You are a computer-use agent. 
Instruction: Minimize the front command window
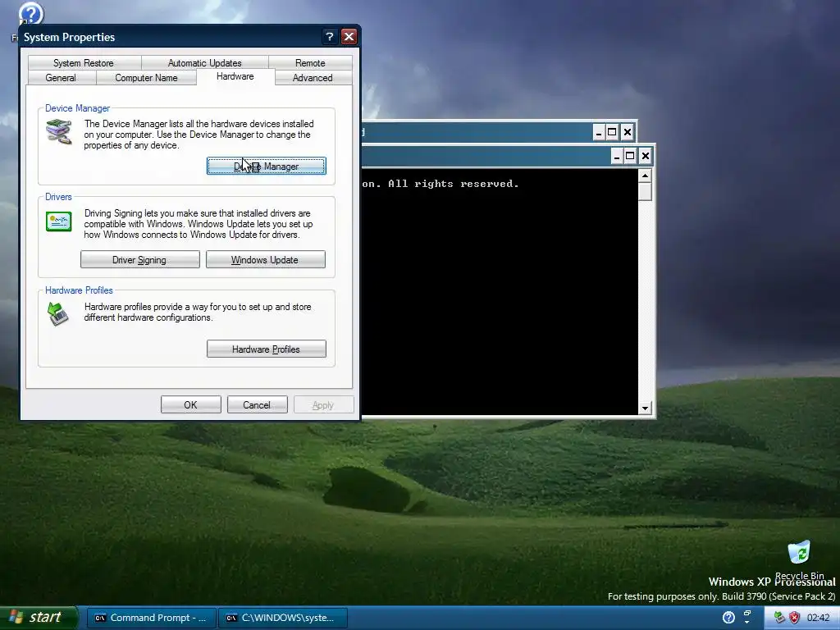[x=617, y=156]
